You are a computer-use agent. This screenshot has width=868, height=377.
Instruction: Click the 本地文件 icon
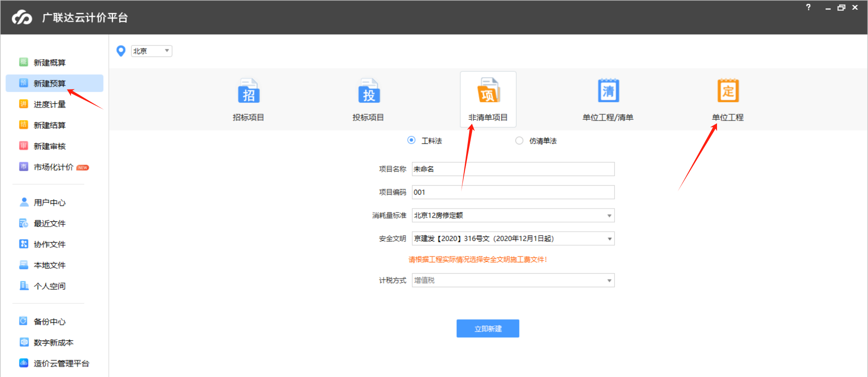coord(24,265)
